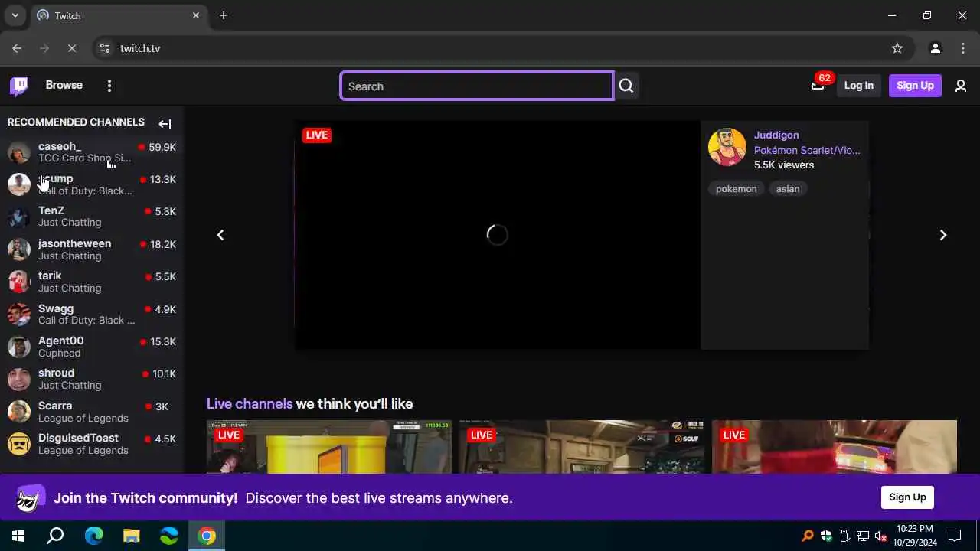This screenshot has width=980, height=551.
Task: Open DisguisedToast channel in sidebar
Action: (x=92, y=443)
